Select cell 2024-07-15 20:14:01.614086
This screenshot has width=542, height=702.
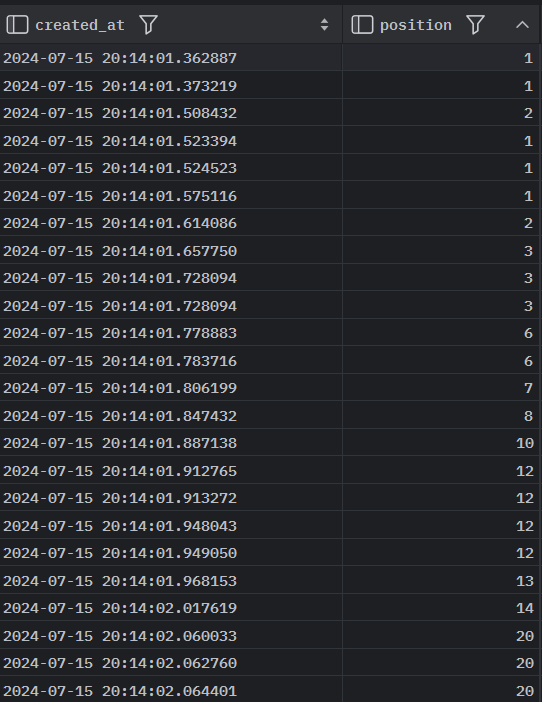pos(171,223)
